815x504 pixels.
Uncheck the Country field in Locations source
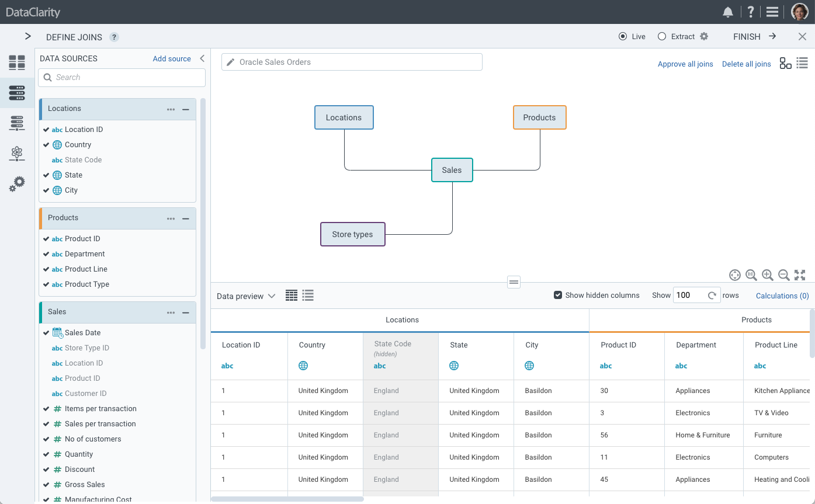(46, 144)
